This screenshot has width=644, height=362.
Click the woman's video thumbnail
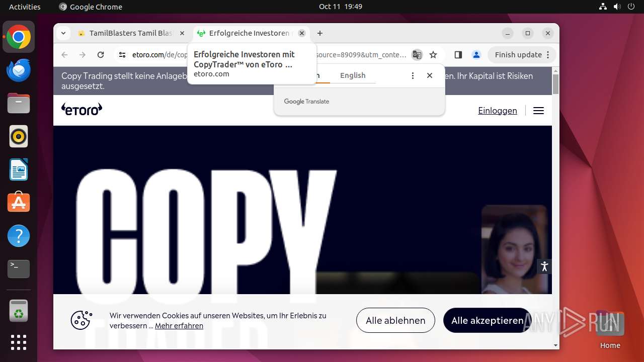tap(514, 249)
